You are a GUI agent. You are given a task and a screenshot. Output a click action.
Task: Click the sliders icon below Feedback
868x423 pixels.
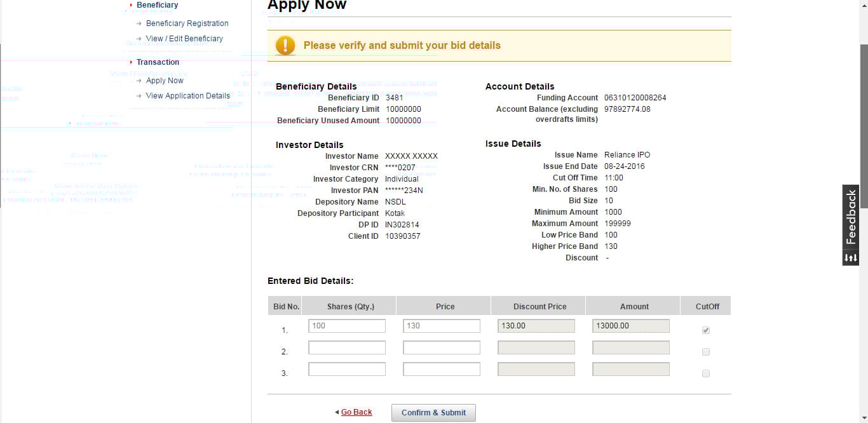point(851,258)
